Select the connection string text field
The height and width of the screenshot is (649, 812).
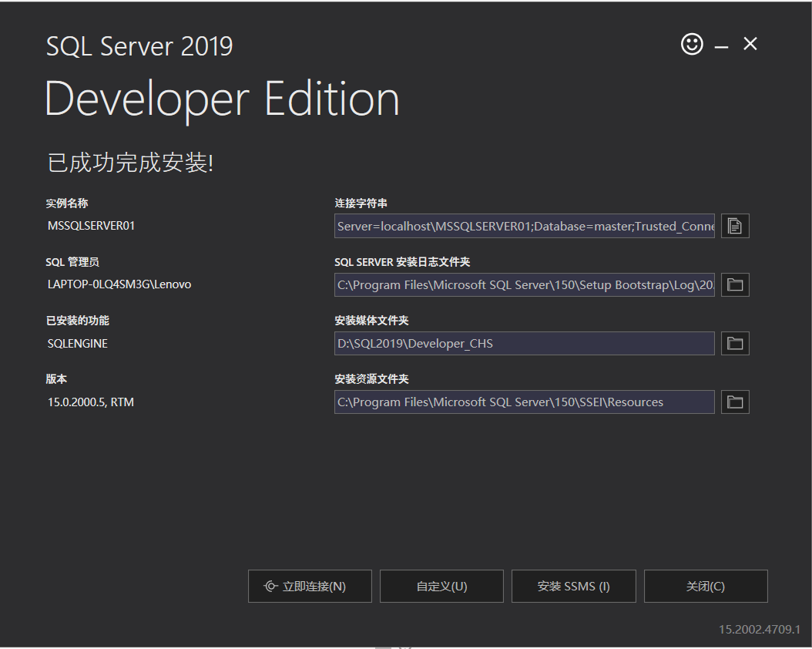[524, 225]
